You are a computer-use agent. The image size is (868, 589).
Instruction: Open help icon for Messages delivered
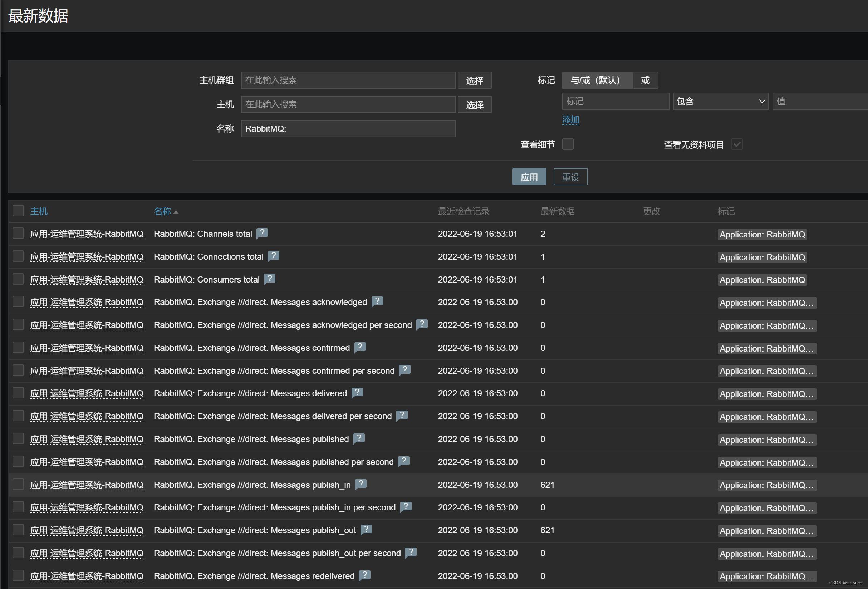click(x=357, y=393)
